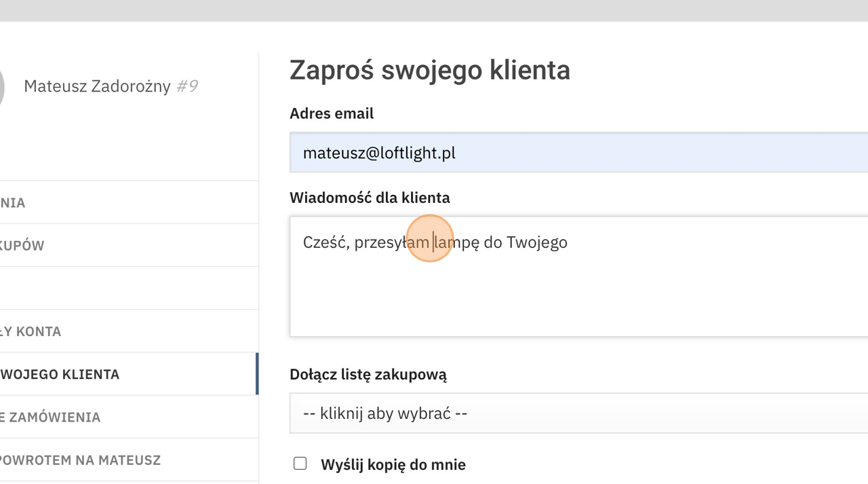This screenshot has height=484, width=868.
Task: Click the 'Wyślij kopię do mnie' label text
Action: 393,465
